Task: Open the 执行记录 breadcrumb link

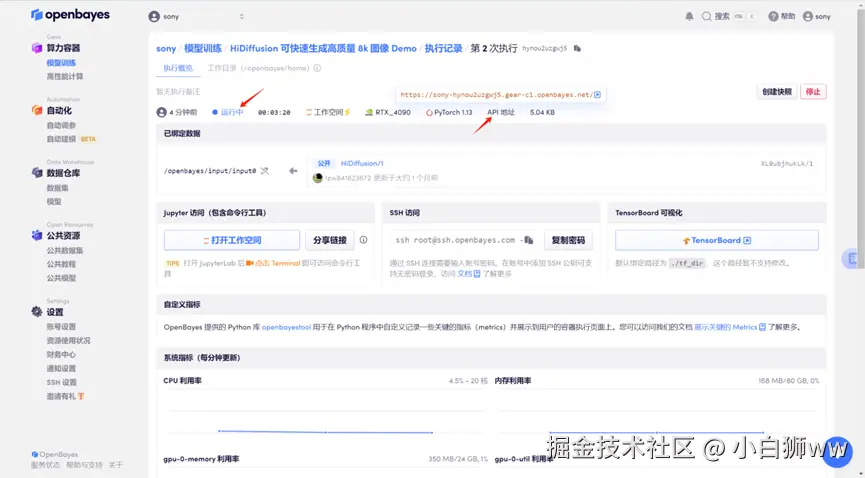Action: pos(444,49)
